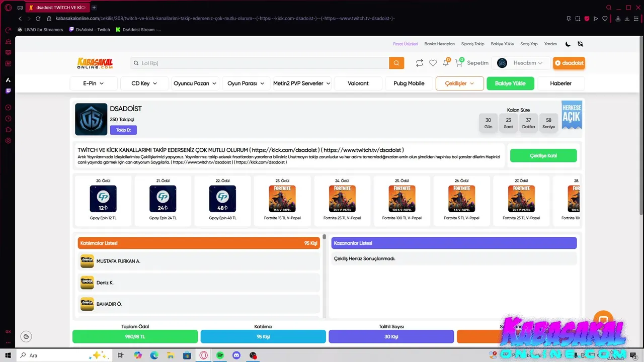
Task: Open Sipariş Takip top link
Action: point(473,44)
